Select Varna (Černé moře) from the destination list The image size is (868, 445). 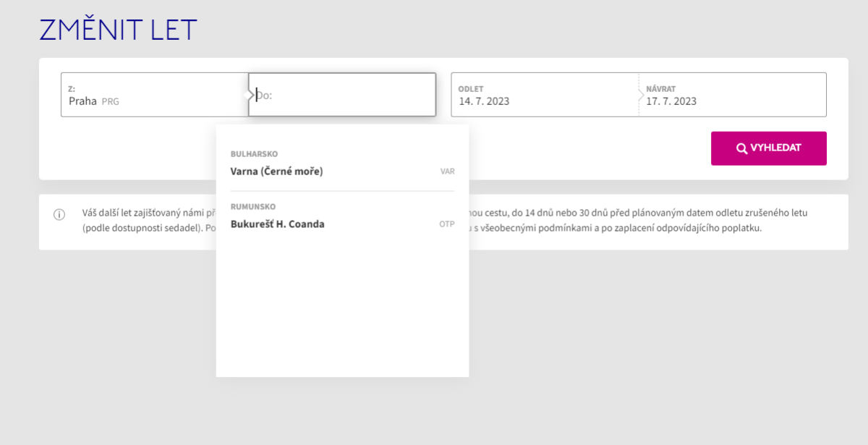coord(276,171)
